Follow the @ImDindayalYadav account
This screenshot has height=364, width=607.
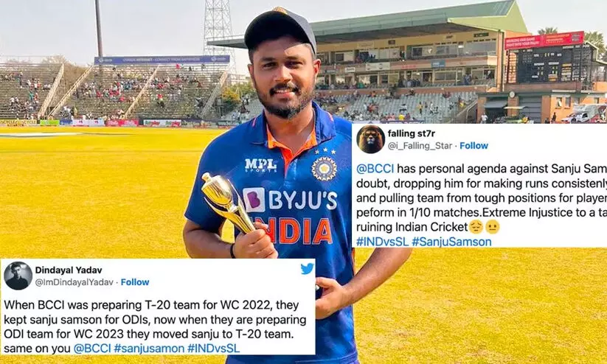(x=135, y=282)
